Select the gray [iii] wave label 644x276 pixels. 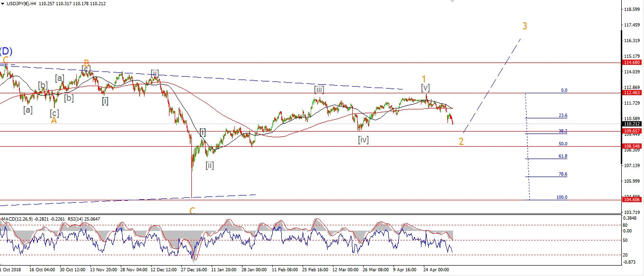point(319,89)
